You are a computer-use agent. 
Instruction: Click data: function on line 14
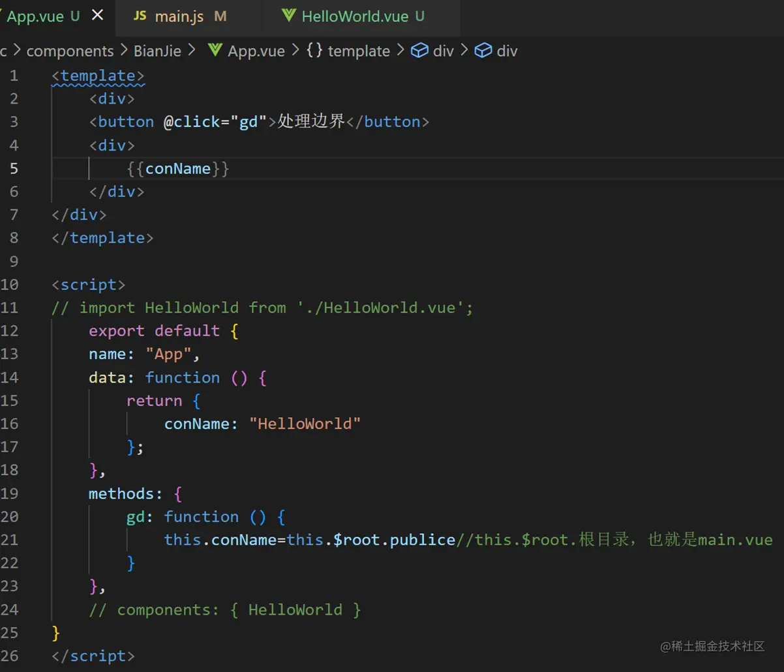pyautogui.click(x=155, y=377)
